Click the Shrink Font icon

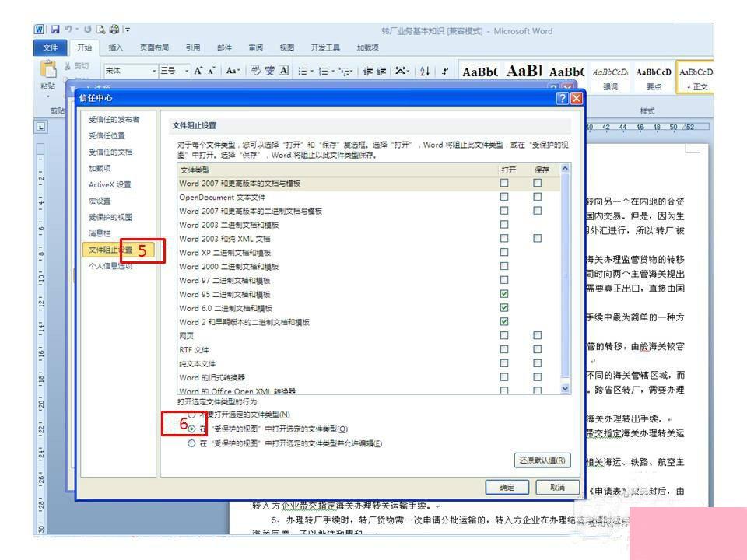pos(212,71)
